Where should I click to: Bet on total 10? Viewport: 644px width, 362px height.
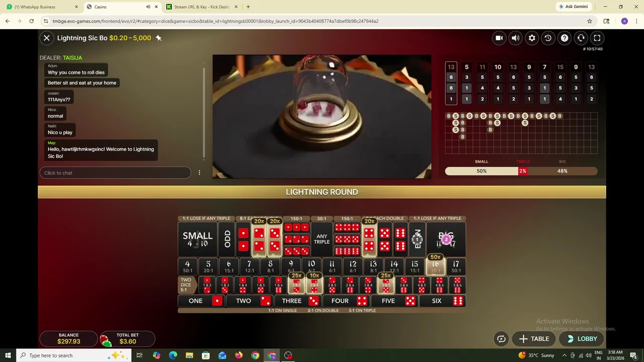311,266
